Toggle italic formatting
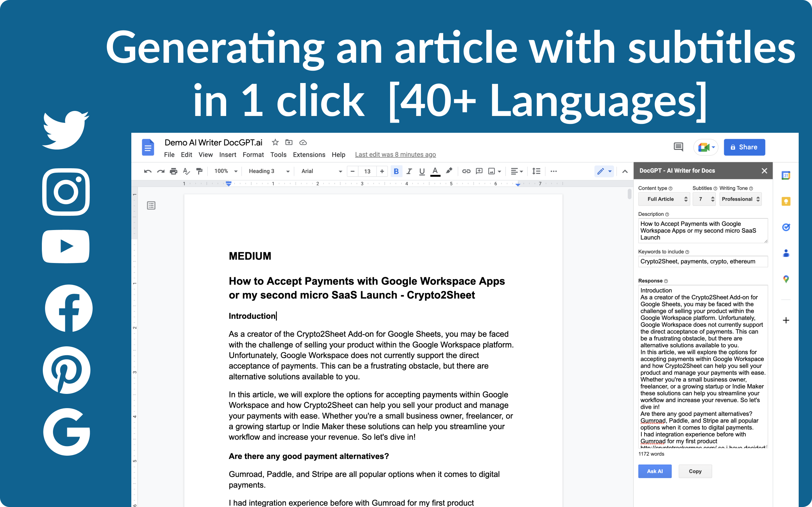The image size is (812, 507). point(409,171)
